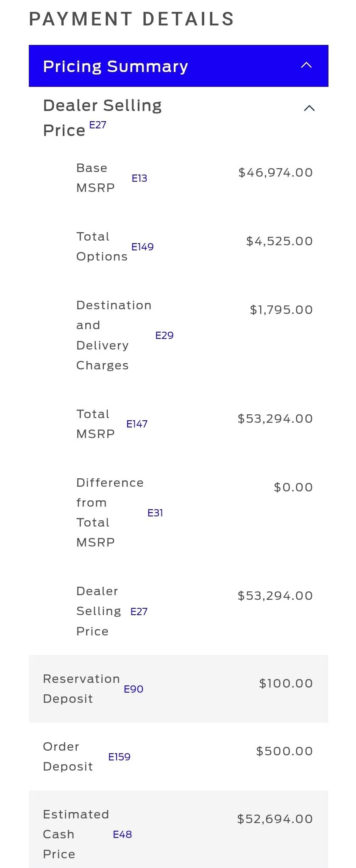Open footnote E90 next to Reservation Deposit
Image resolution: width=356 pixels, height=868 pixels.
133,689
